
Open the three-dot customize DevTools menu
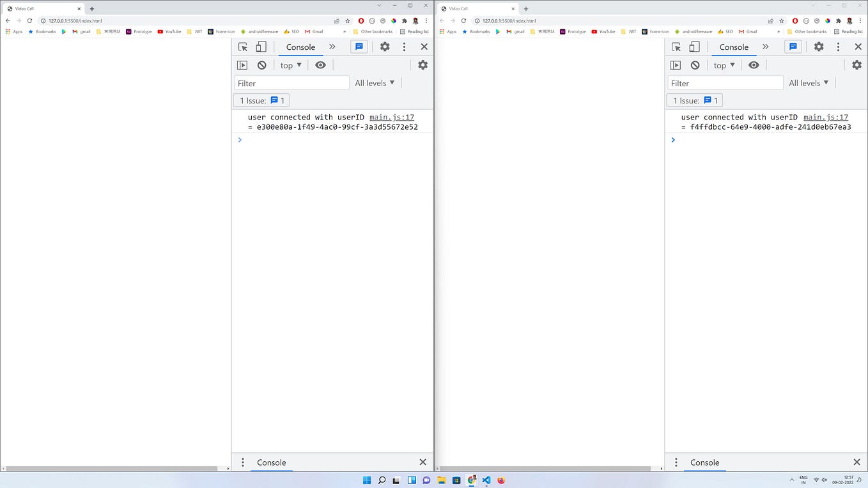[x=403, y=46]
